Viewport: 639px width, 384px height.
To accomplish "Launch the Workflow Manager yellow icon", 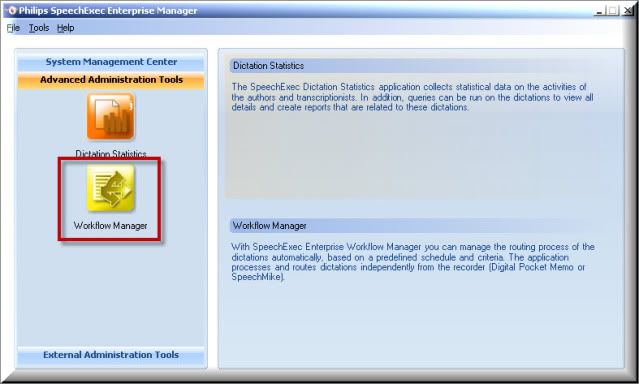I will click(110, 188).
